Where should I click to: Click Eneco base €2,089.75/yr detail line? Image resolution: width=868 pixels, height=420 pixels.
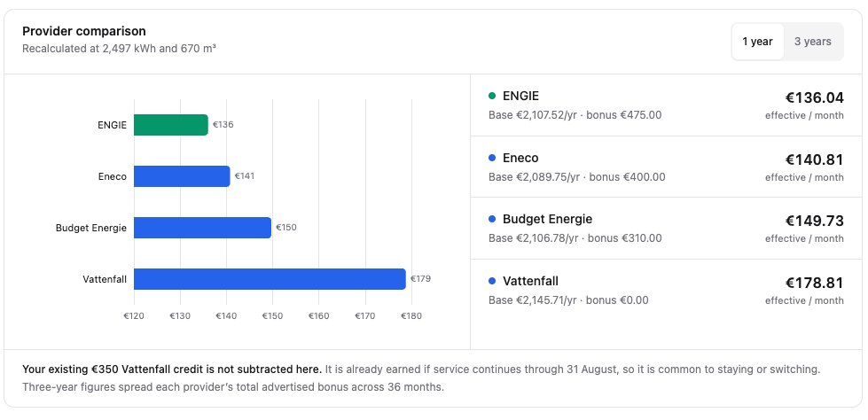tap(577, 177)
